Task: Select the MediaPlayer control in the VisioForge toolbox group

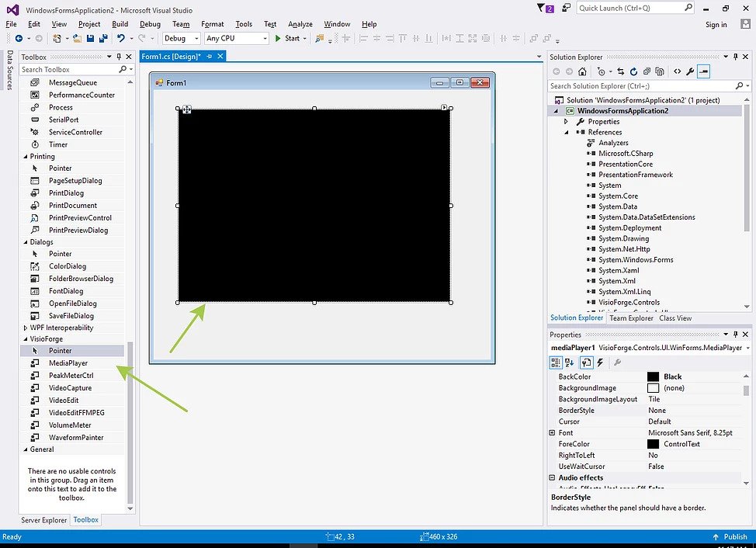Action: tap(72, 363)
